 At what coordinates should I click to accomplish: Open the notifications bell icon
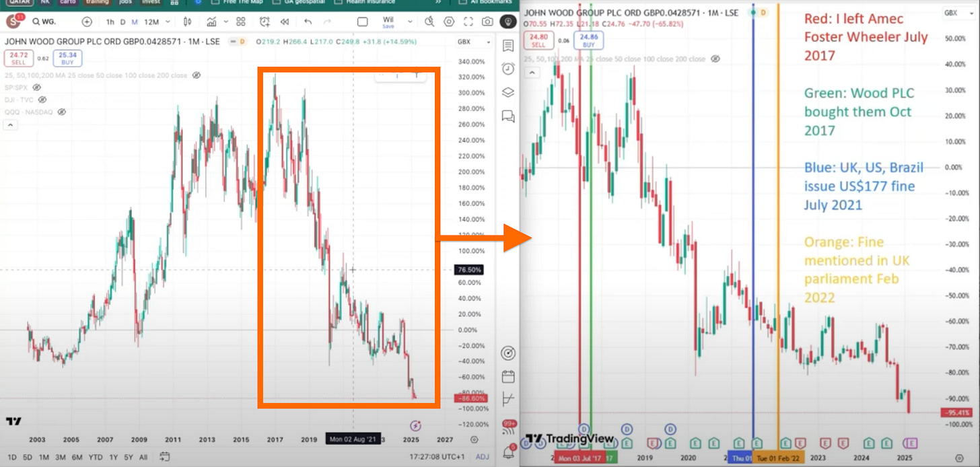[x=509, y=451]
